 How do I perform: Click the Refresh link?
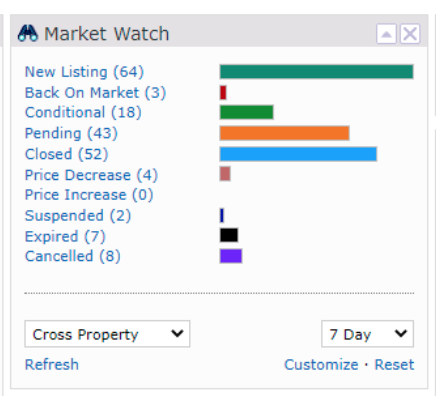[52, 365]
